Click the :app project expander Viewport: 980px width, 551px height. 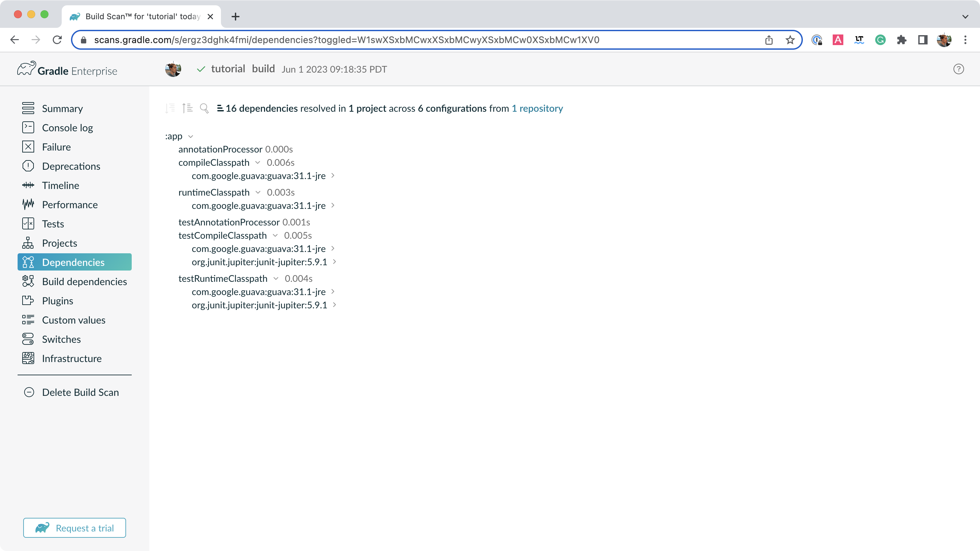coord(191,136)
